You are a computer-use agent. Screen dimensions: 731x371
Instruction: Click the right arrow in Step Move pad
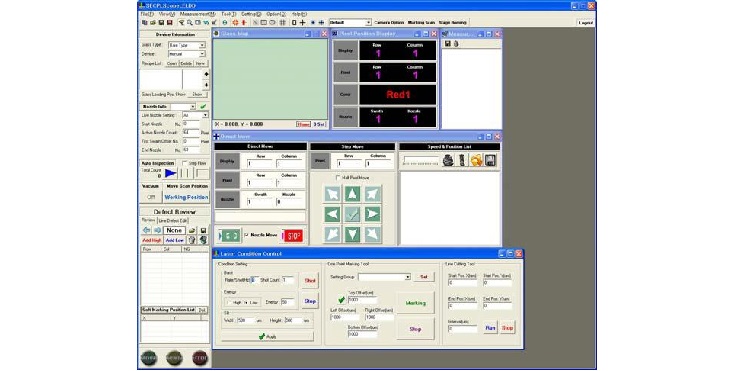[372, 214]
